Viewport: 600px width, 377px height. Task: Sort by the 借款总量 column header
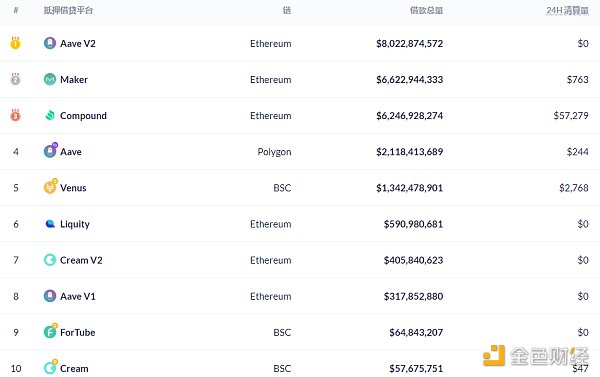point(426,10)
